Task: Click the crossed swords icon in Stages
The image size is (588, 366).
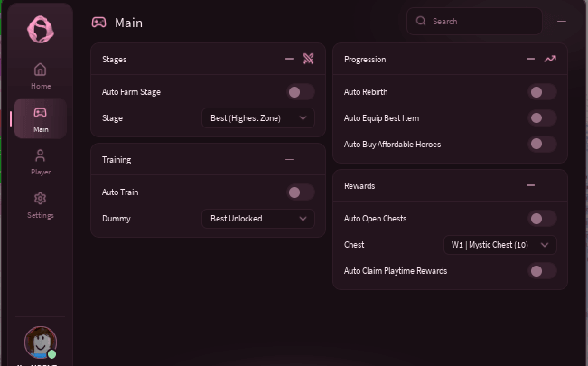Action: click(x=308, y=59)
